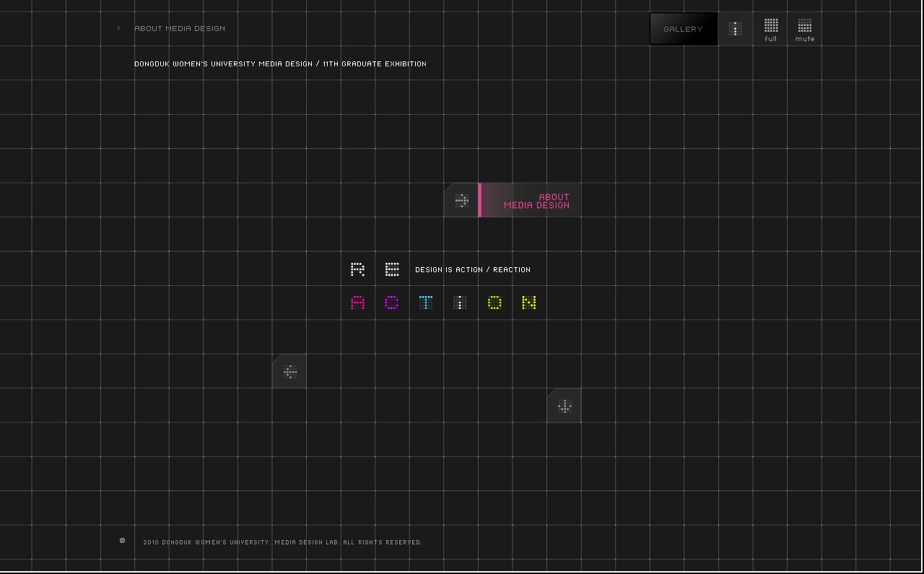Click the 11TH GRADUATE EXHIBITION heading text

pyautogui.click(x=375, y=64)
